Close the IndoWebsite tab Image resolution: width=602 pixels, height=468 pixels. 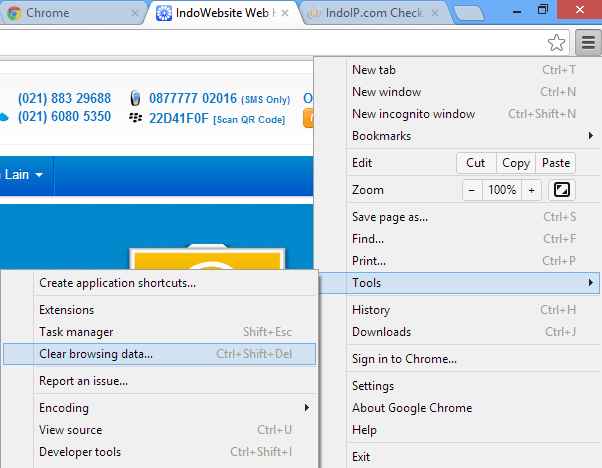pyautogui.click(x=285, y=14)
